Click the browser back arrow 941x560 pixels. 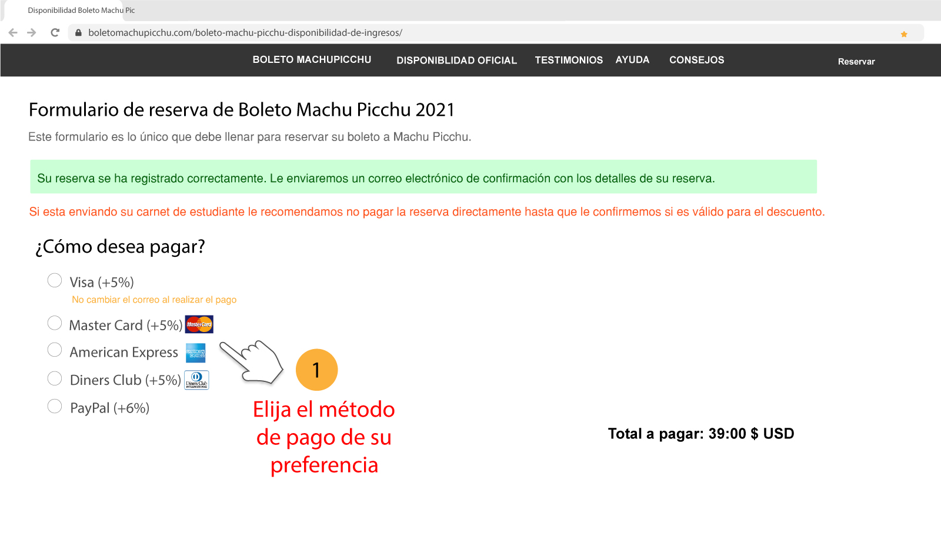click(x=13, y=33)
